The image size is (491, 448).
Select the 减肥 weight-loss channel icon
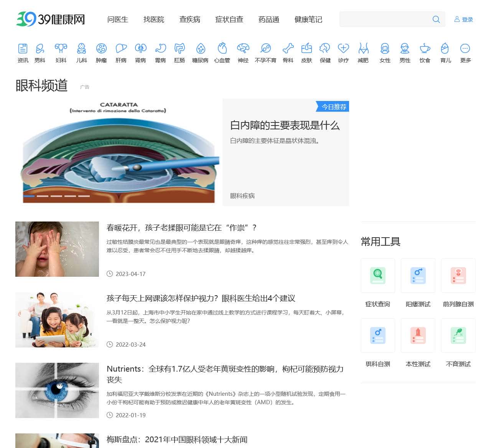tap(363, 49)
